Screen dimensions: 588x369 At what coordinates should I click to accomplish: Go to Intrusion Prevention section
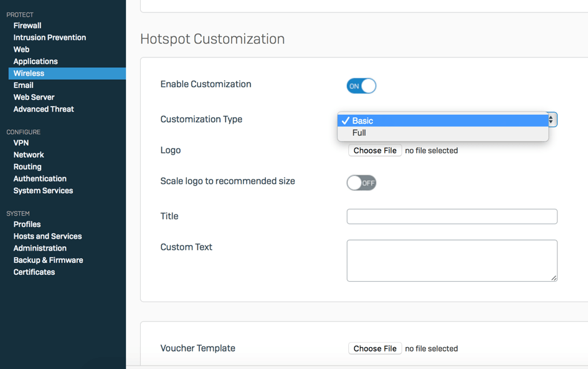coord(50,37)
